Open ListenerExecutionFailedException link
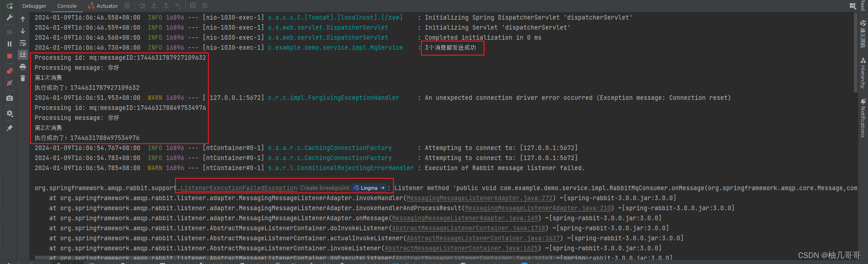Image resolution: width=868 pixels, height=264 pixels. [239, 188]
